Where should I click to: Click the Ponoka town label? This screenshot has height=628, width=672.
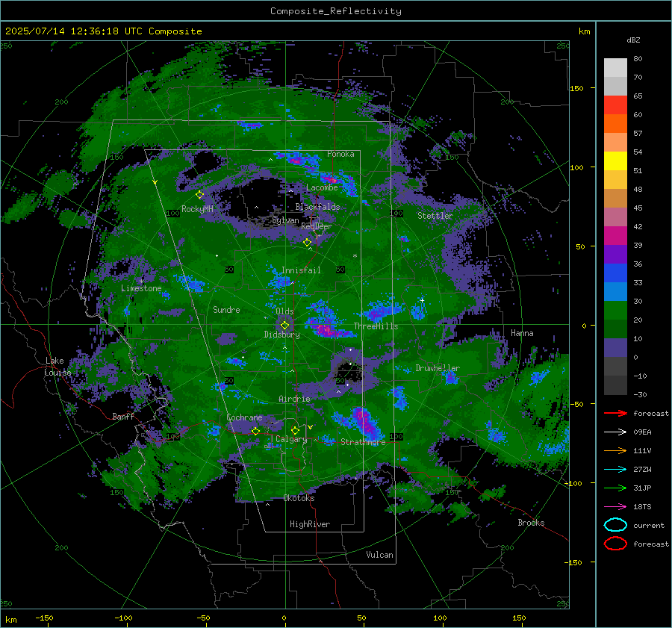pos(340,154)
